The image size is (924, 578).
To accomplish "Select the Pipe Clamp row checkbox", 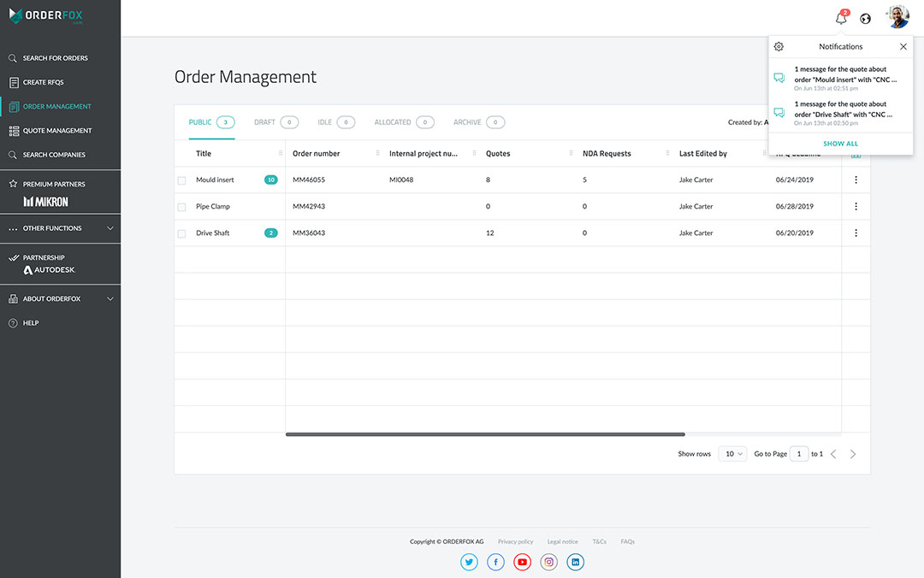I will click(x=181, y=207).
